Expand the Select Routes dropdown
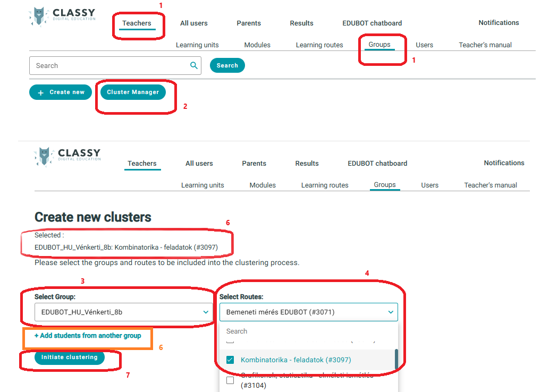 [308, 312]
